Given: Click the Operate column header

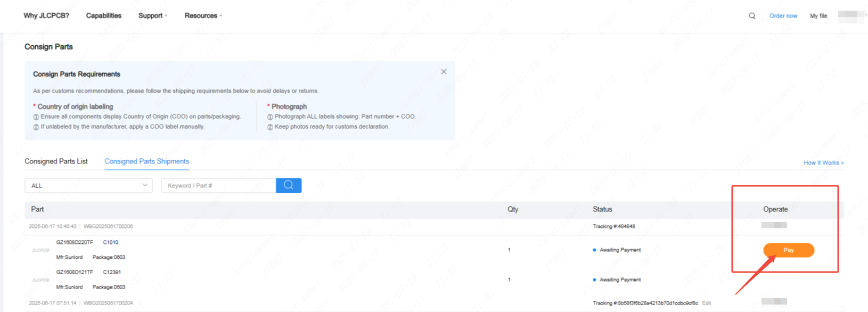Looking at the screenshot, I should point(775,209).
